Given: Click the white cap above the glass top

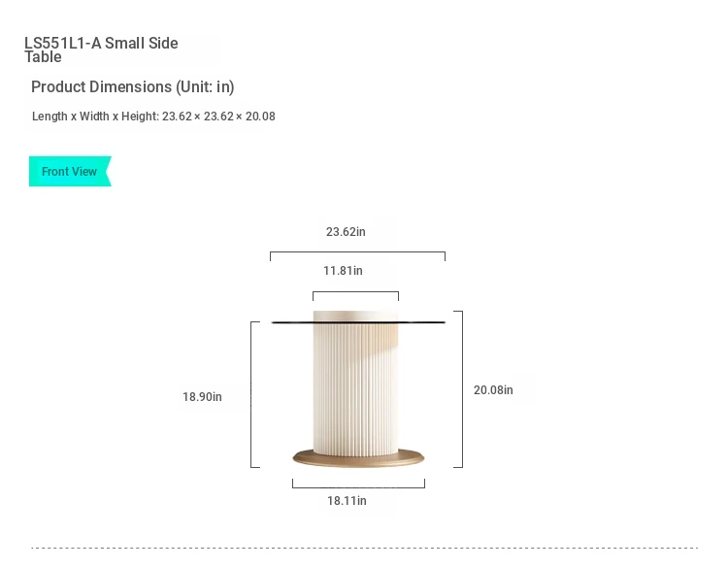Looking at the screenshot, I should pyautogui.click(x=355, y=316).
